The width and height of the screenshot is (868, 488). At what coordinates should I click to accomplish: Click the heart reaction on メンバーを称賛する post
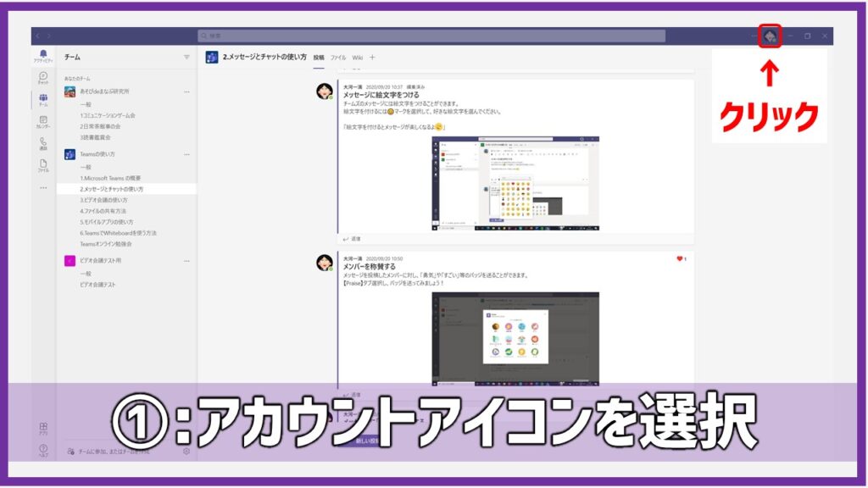coord(680,258)
